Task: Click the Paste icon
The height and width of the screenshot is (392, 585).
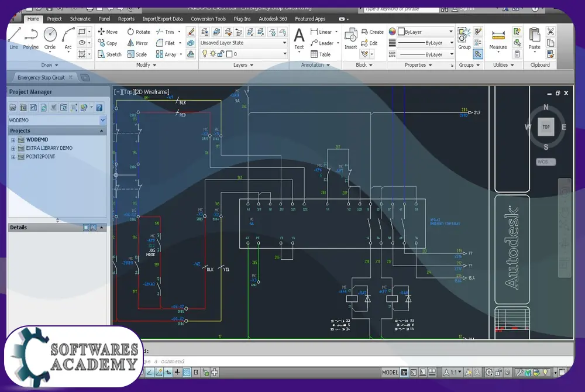Action: click(534, 39)
